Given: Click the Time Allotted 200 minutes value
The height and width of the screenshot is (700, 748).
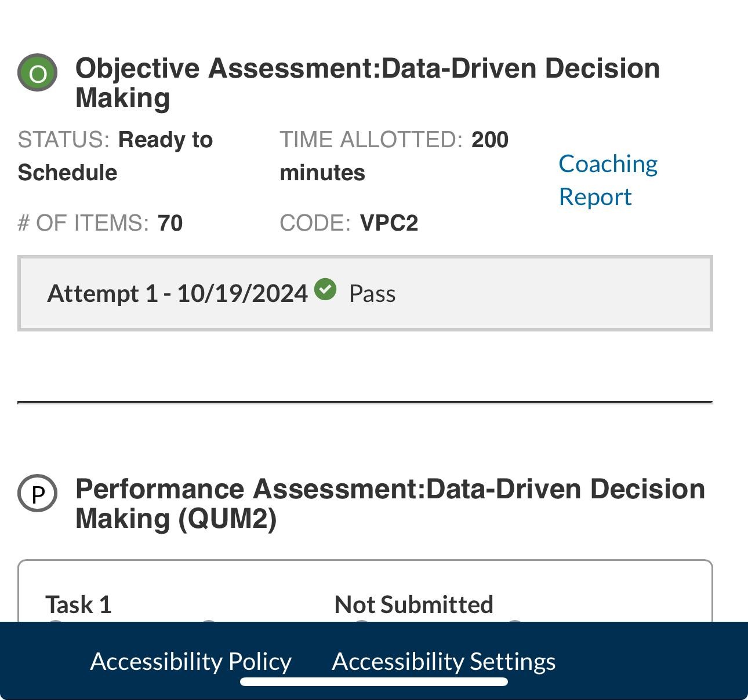Looking at the screenshot, I should click(490, 140).
